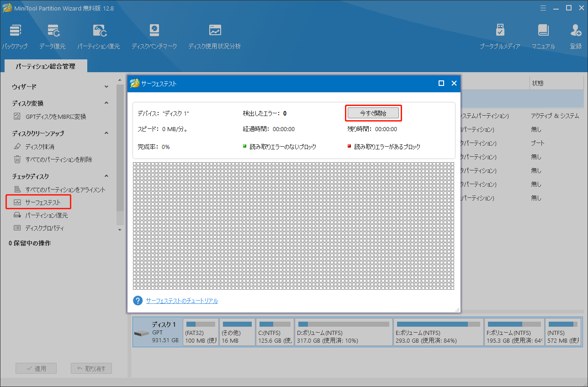Click the 適用 button
The height and width of the screenshot is (387, 588).
[36, 369]
